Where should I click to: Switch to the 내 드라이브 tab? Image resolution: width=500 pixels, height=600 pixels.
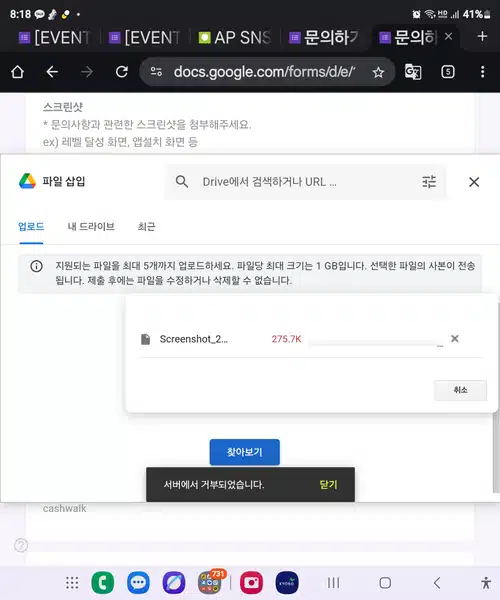[x=91, y=227]
